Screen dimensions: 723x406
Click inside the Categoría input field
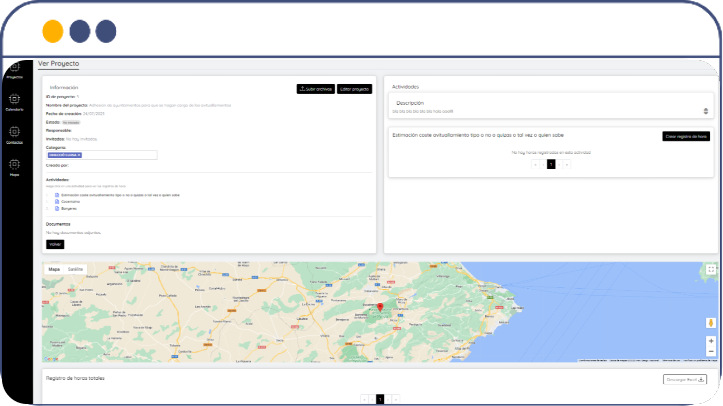(x=102, y=155)
